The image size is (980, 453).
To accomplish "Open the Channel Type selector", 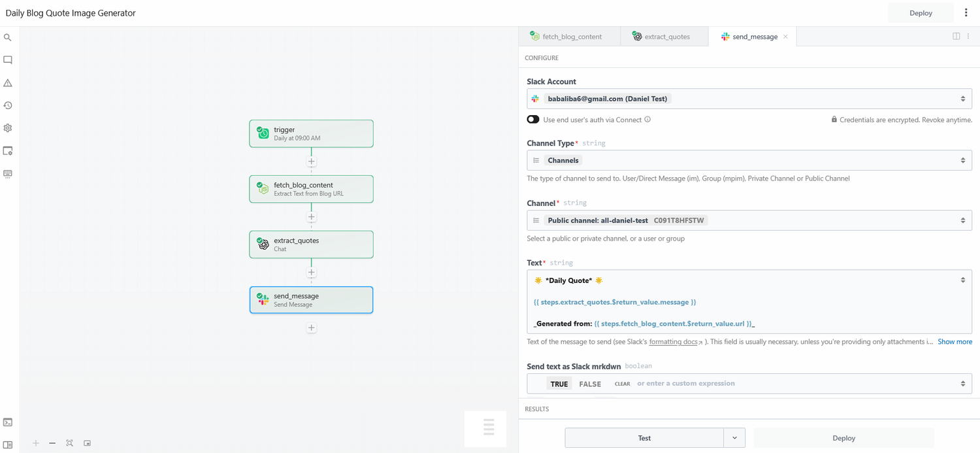I will 749,159.
